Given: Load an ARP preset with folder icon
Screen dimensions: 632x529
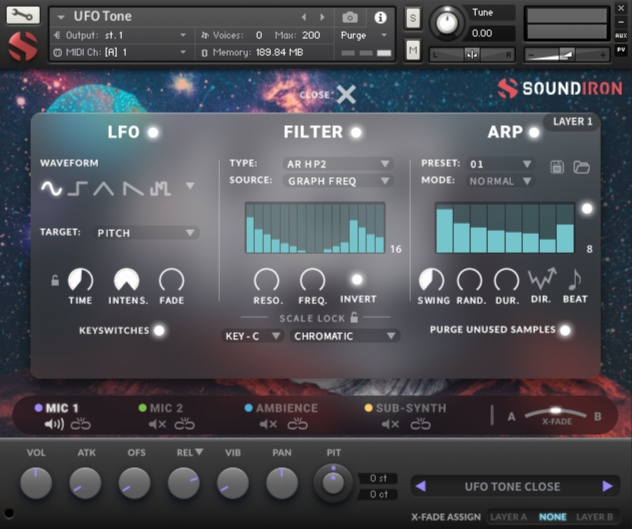Looking at the screenshot, I should [x=581, y=167].
